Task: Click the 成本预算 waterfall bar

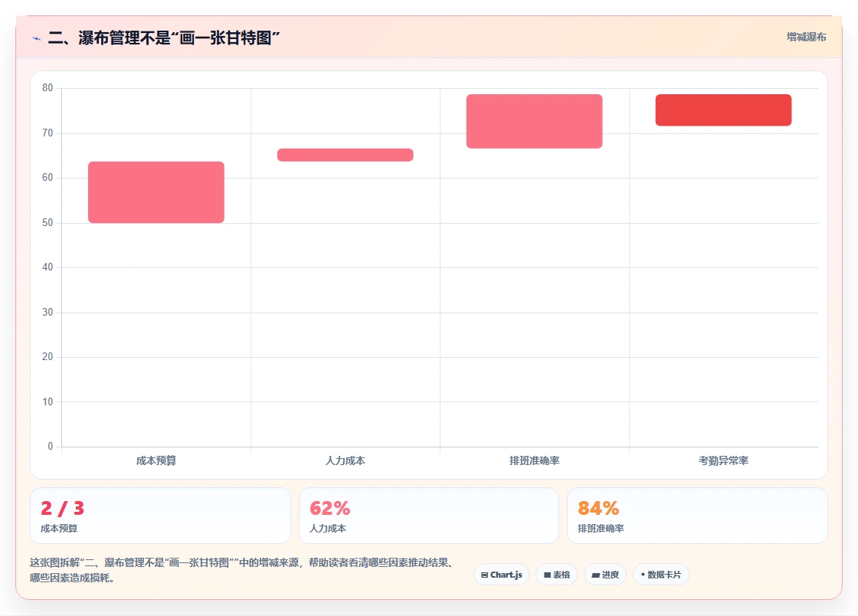Action: point(156,192)
